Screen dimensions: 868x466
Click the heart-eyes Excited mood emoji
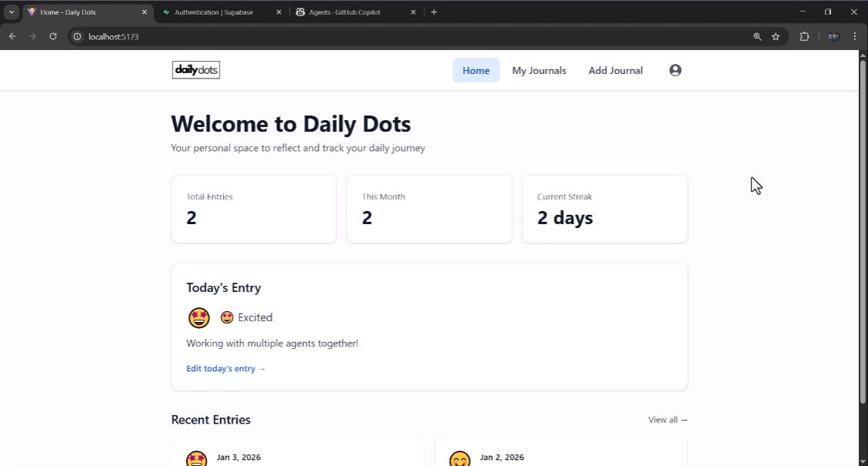click(x=226, y=317)
